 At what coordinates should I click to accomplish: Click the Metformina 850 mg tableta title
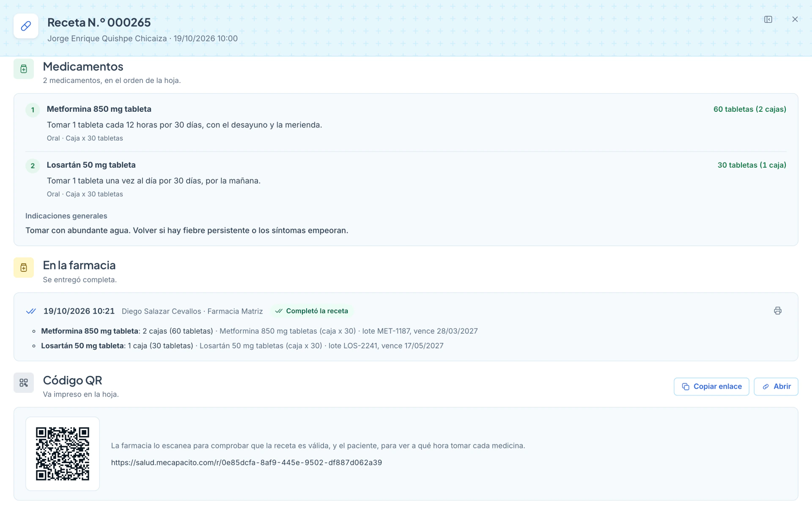click(99, 109)
